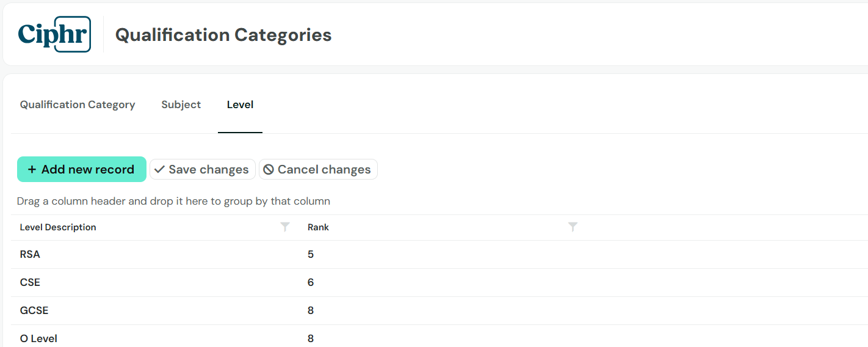
Task: Click the Add new record button
Action: tap(82, 169)
